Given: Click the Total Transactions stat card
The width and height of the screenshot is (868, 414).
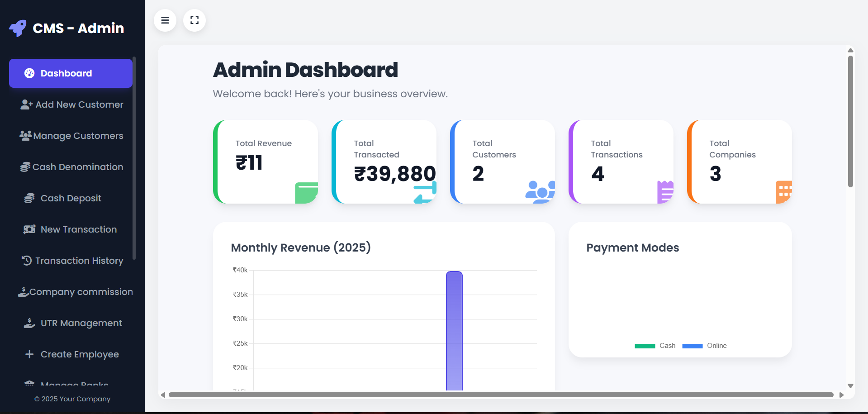Looking at the screenshot, I should pyautogui.click(x=621, y=162).
